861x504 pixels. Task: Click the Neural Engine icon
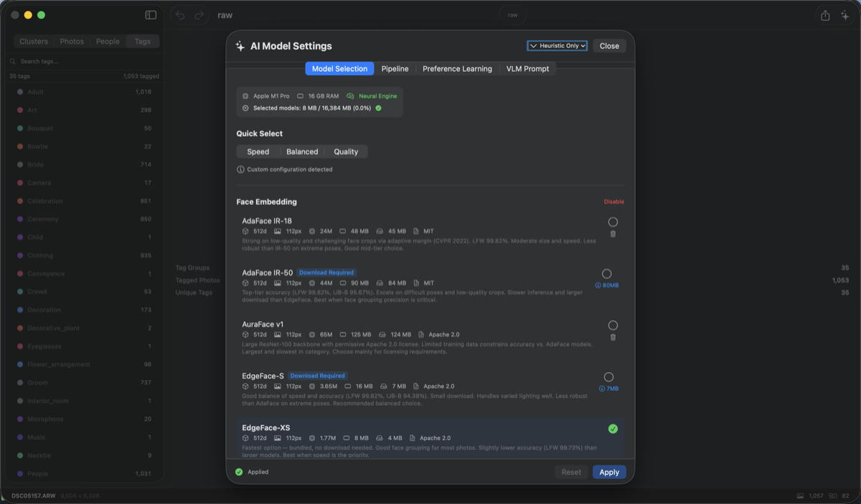coord(351,96)
